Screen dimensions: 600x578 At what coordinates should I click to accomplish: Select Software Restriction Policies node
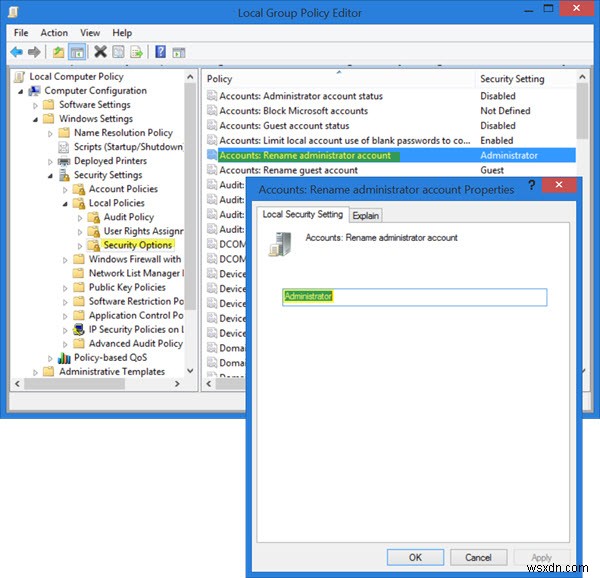pyautogui.click(x=136, y=301)
